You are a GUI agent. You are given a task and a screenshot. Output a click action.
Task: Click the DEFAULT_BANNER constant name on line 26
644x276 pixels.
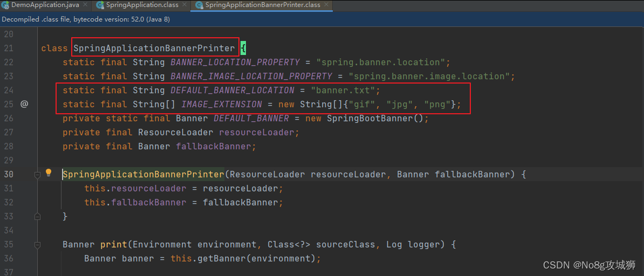pyautogui.click(x=251, y=118)
